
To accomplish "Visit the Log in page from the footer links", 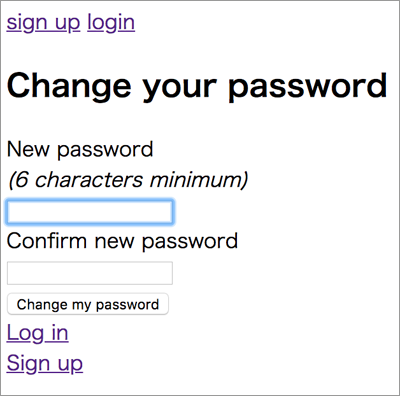I will point(38,333).
